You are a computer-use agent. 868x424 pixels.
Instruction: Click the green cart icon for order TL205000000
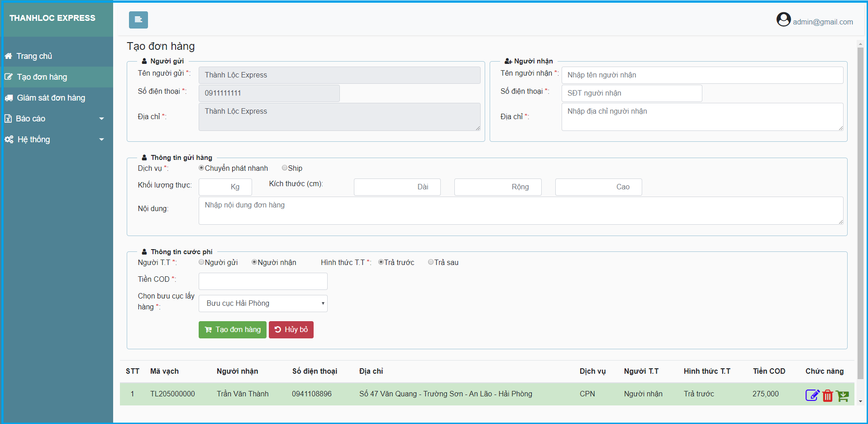[843, 395]
